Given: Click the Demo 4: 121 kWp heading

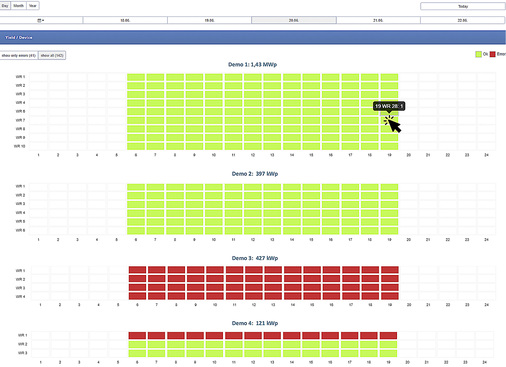Looking at the screenshot, I should [255, 323].
